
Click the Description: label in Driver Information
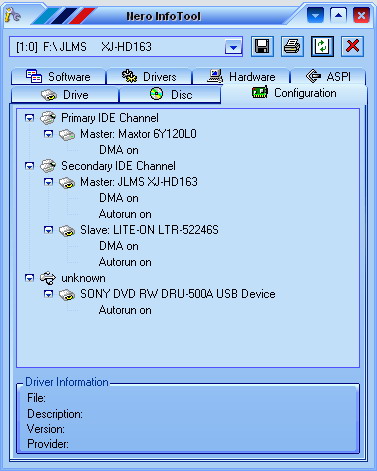pos(55,414)
